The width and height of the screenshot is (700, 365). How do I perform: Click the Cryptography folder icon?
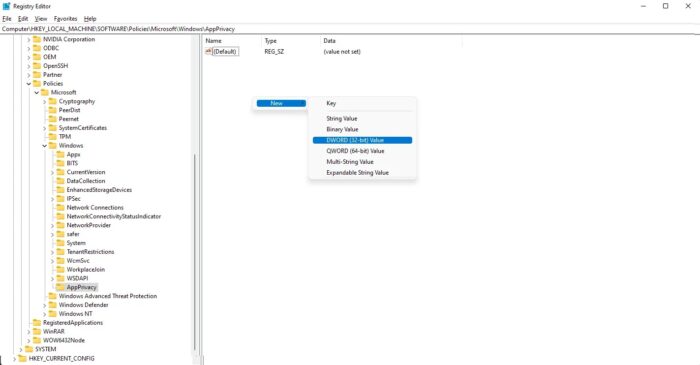(53, 101)
